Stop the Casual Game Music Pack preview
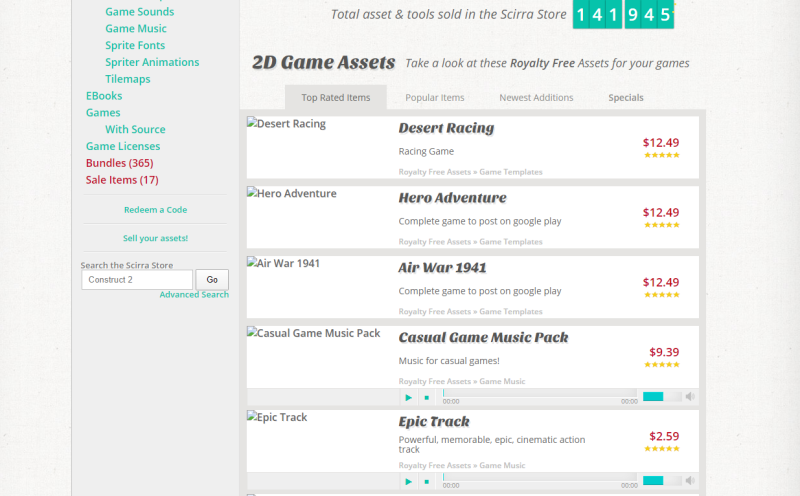This screenshot has height=496, width=800. point(427,397)
